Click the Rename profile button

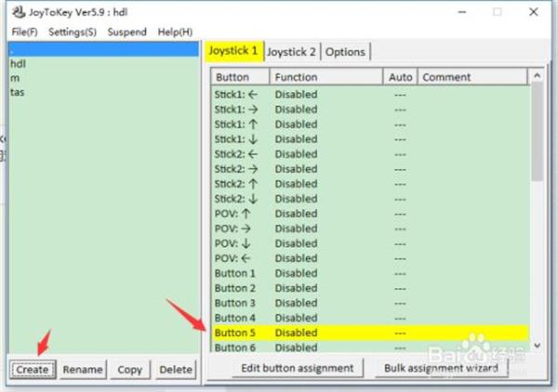coord(83,369)
